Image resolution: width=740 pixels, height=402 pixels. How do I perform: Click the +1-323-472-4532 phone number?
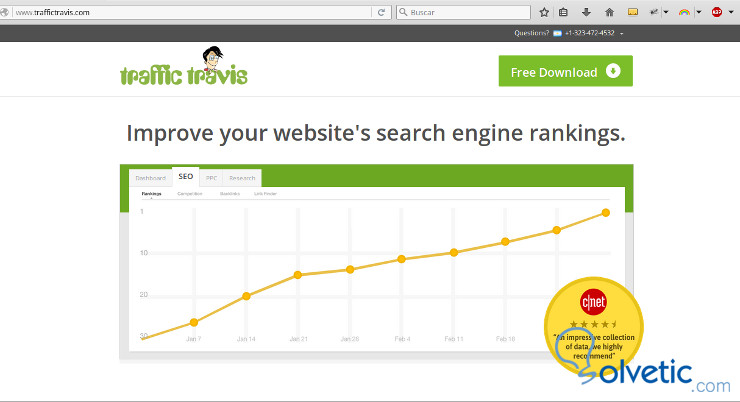[589, 33]
